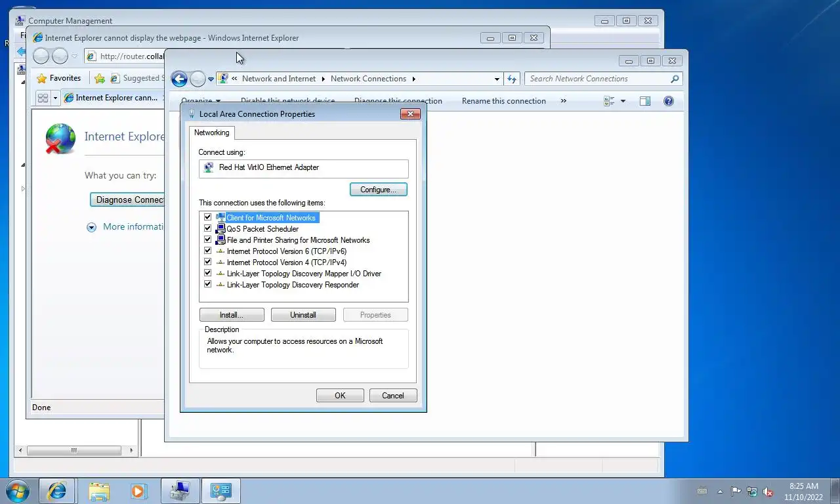Toggle Link-Layer Topology Discovery Responder checkbox
The image size is (840, 504).
click(208, 284)
